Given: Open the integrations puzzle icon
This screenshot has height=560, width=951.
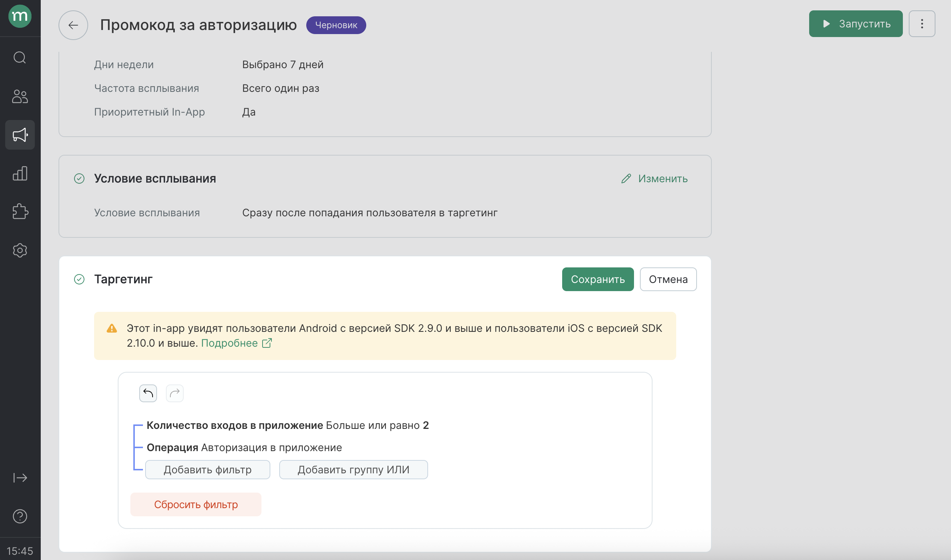Looking at the screenshot, I should point(20,212).
